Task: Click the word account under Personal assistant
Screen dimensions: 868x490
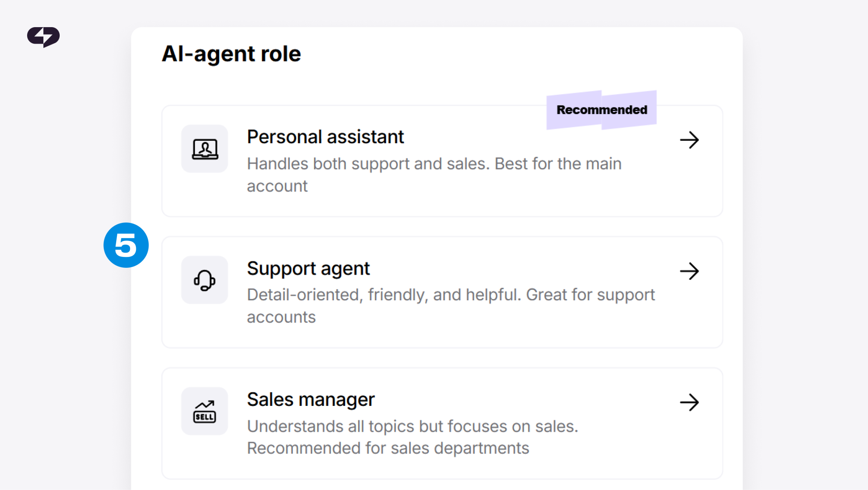Action: (x=277, y=186)
